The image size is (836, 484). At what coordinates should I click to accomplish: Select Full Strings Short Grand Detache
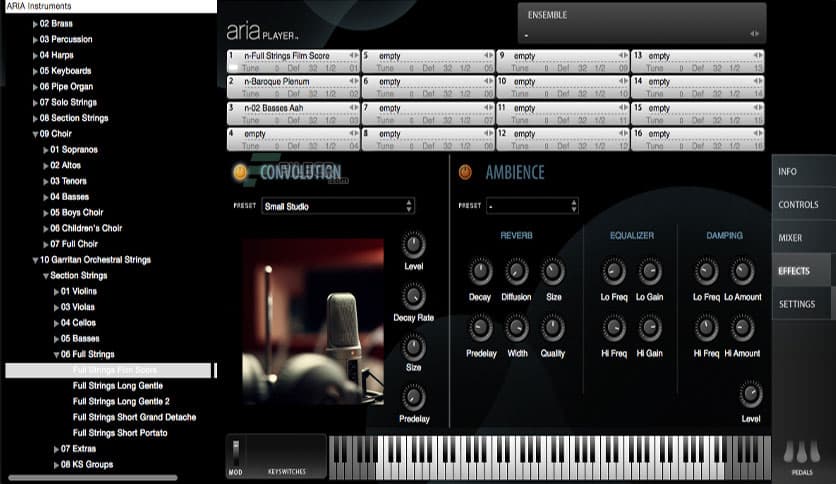[x=134, y=417]
